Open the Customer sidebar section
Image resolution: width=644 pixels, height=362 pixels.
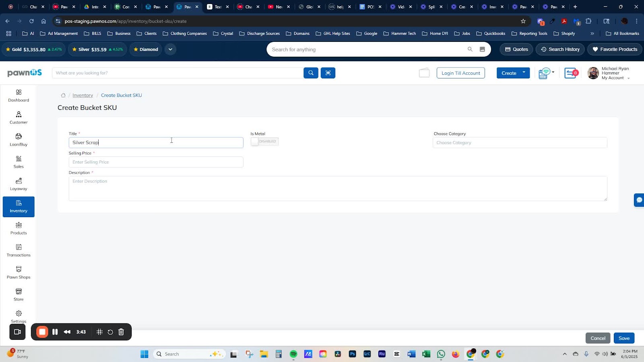19,118
